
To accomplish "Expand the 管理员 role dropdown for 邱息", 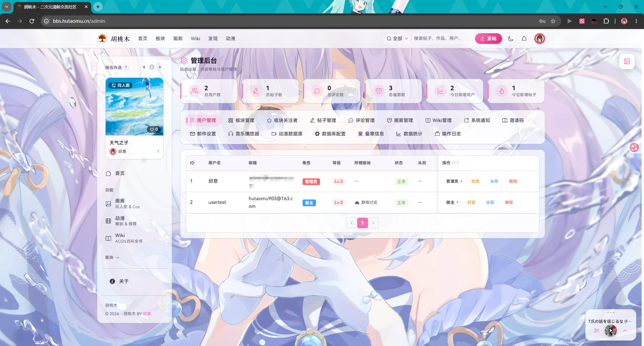I will coord(454,181).
